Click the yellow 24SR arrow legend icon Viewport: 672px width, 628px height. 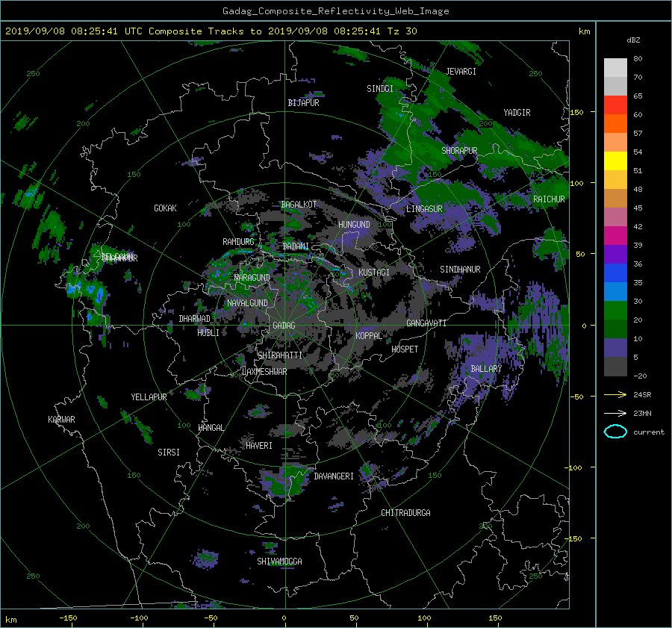point(615,394)
